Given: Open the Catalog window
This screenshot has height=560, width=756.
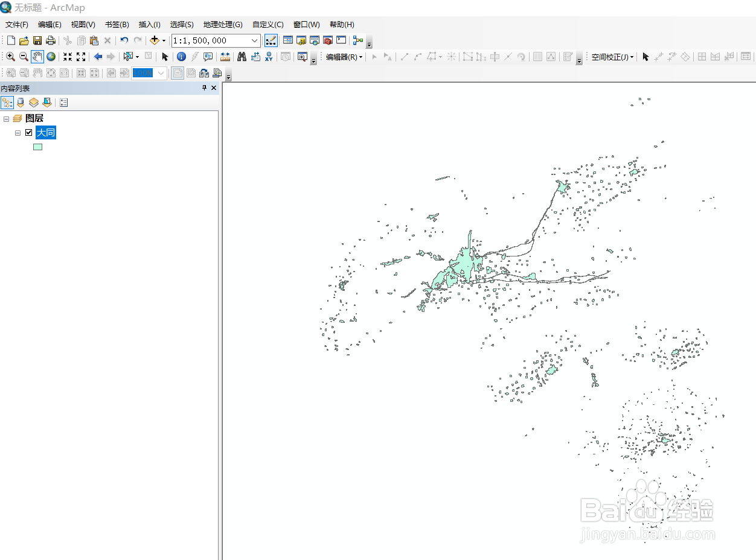Looking at the screenshot, I should 301,40.
